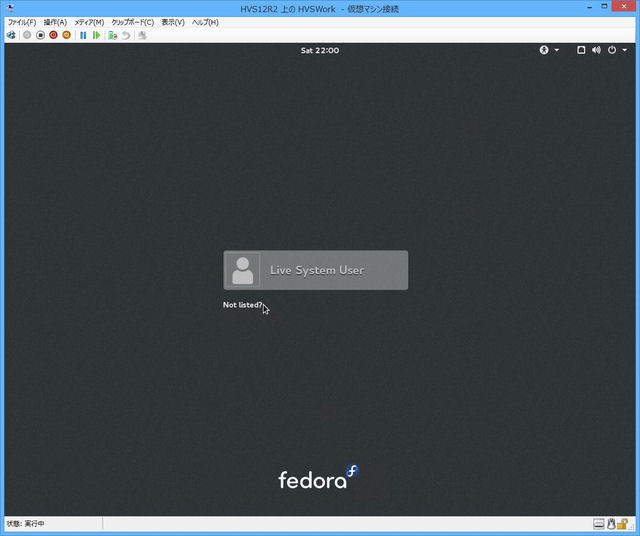Click the power icon in Fedora top bar
Viewport: 640px width, 536px height.
point(612,50)
